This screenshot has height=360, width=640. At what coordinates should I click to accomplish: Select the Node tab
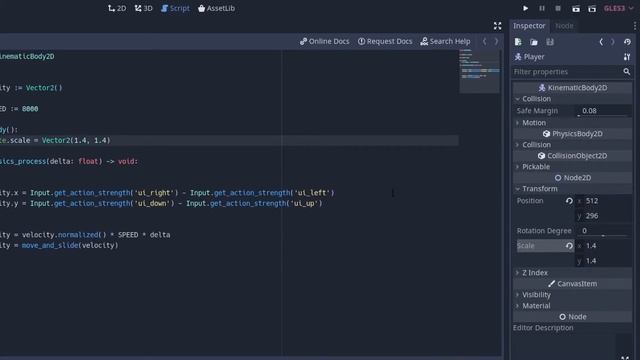tap(564, 26)
